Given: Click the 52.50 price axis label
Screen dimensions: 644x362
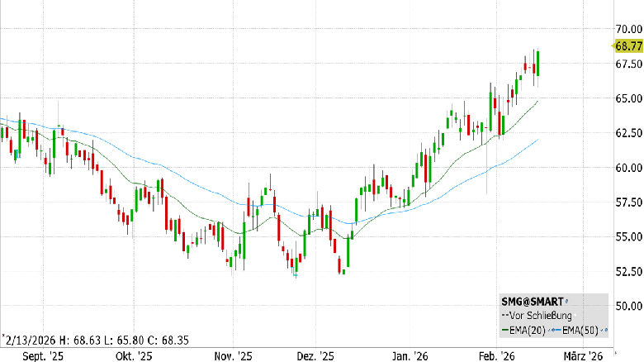Looking at the screenshot, I should 628,271.
